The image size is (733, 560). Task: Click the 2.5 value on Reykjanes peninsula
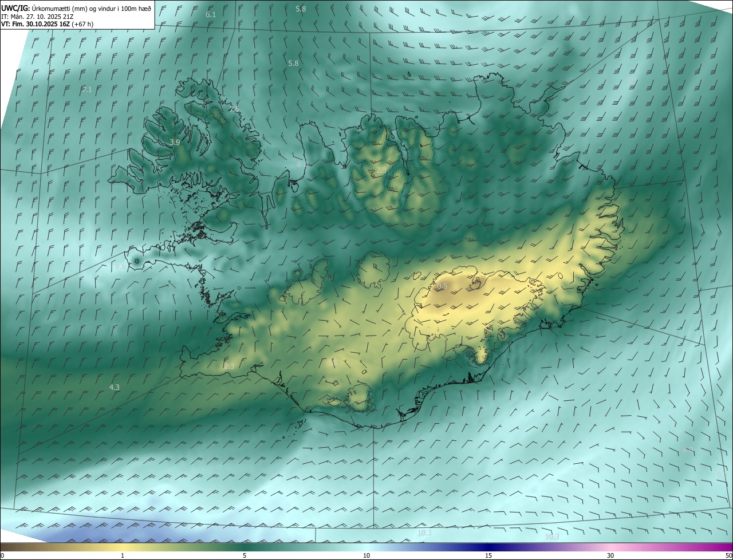229,366
